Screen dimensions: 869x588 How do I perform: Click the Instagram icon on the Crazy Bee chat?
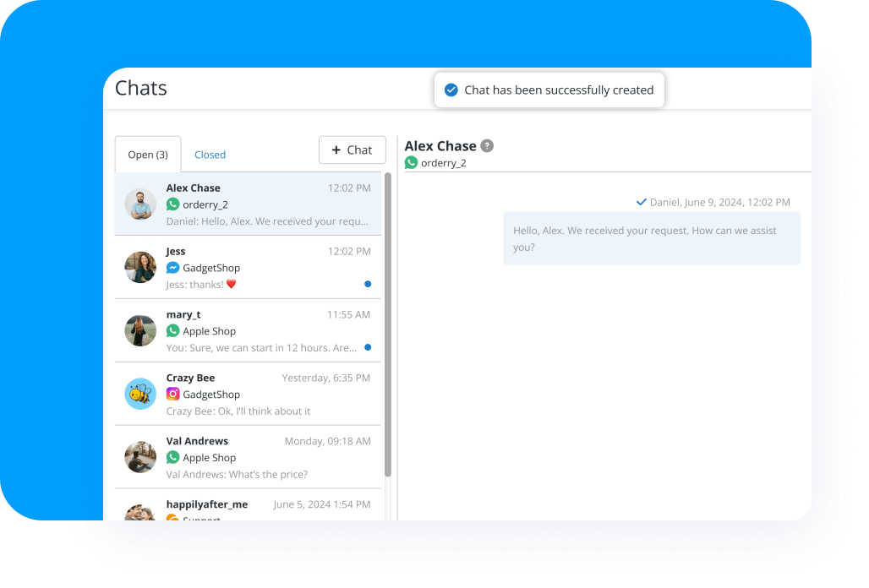tap(173, 395)
